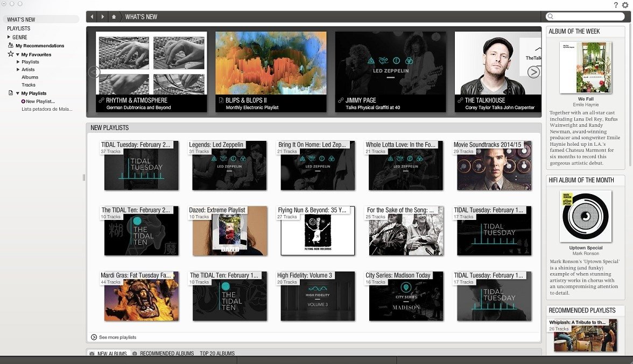The width and height of the screenshot is (633, 364).
Task: Show next carousel slide arrow
Action: [x=533, y=72]
